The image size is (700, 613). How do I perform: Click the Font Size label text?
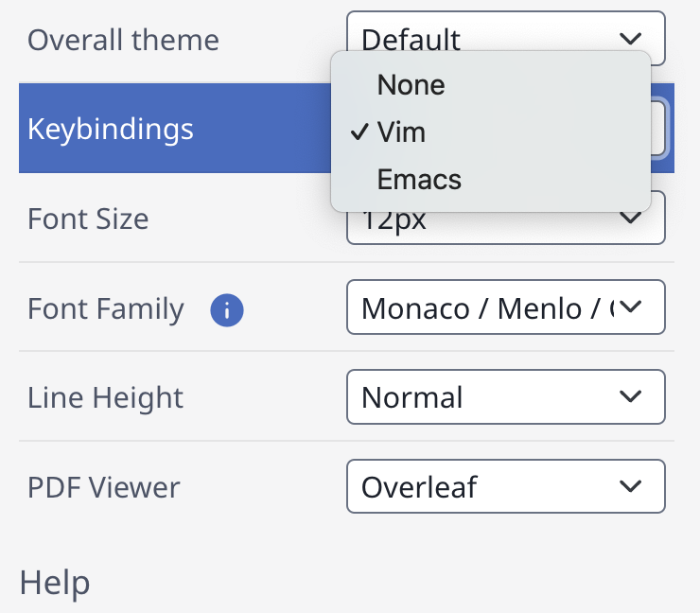[x=88, y=219]
